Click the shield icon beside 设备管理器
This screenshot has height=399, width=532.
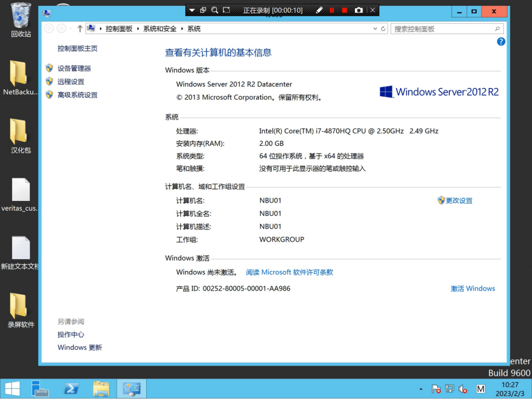pyautogui.click(x=50, y=68)
